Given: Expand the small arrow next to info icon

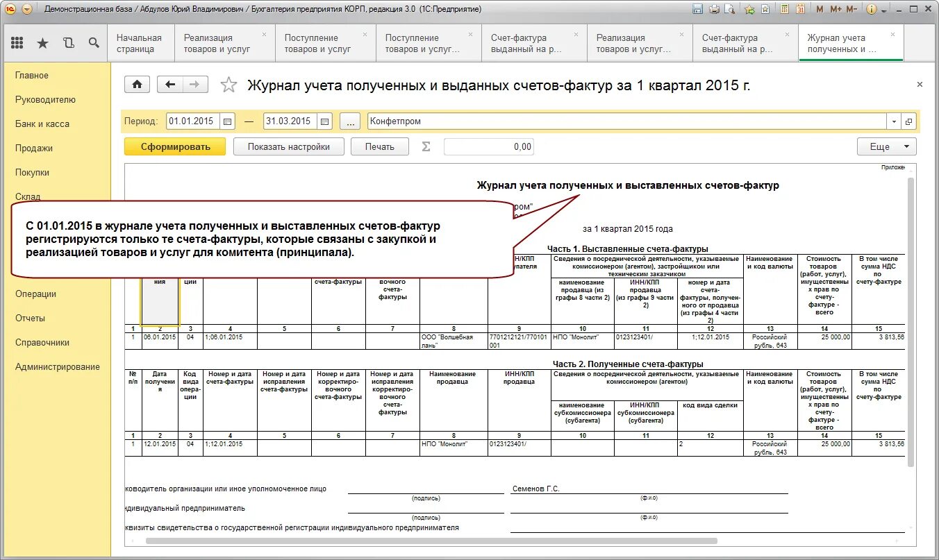Looking at the screenshot, I should 883,10.
